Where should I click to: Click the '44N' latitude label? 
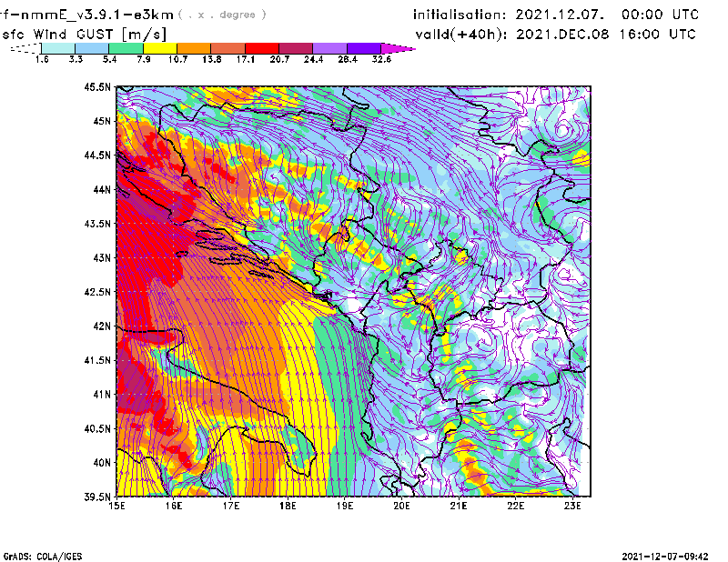103,189
